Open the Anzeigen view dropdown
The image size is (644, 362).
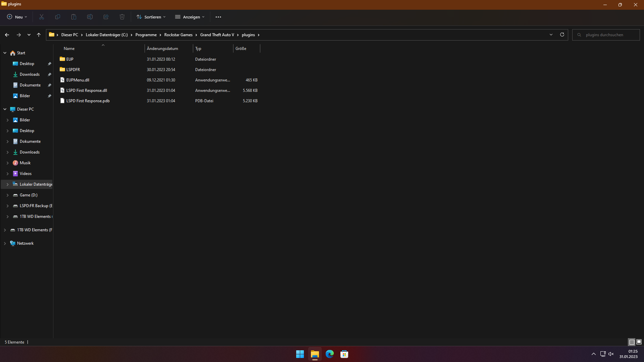[x=190, y=17]
